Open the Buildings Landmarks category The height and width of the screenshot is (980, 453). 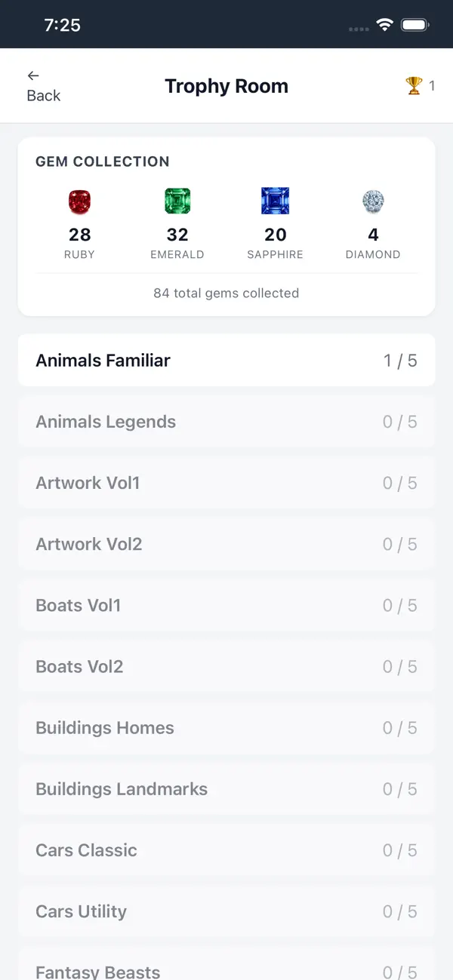(226, 788)
